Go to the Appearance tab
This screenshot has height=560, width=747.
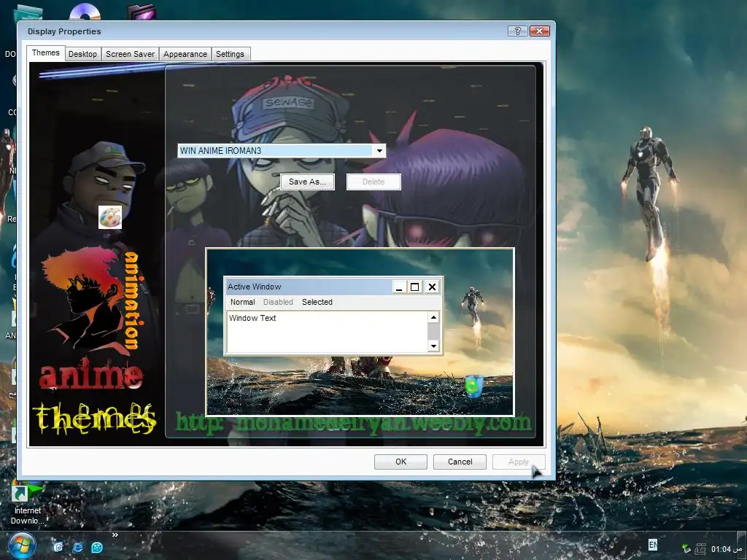tap(185, 54)
